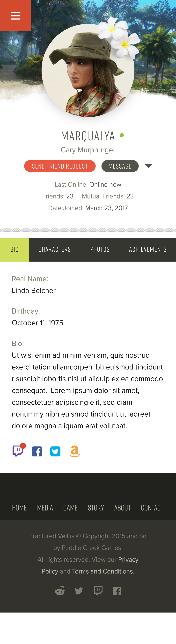Select the Bio tab

[x=15, y=249]
